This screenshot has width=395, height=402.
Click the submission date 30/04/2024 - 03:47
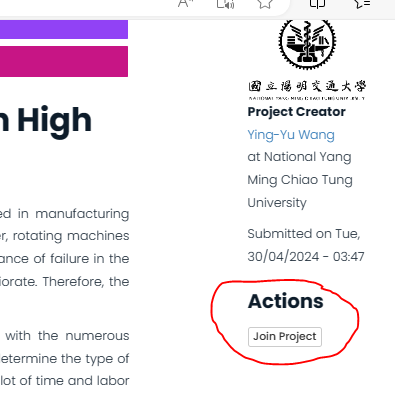click(x=306, y=257)
